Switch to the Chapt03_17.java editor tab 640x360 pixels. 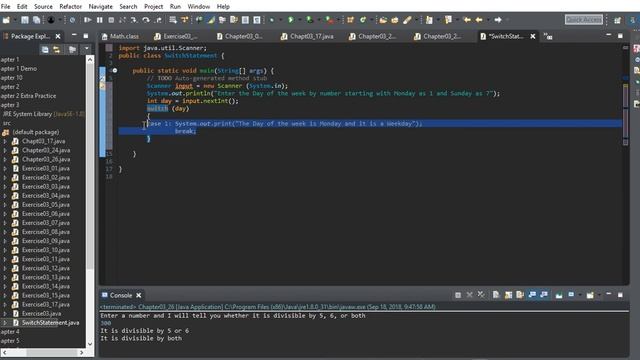coord(307,36)
